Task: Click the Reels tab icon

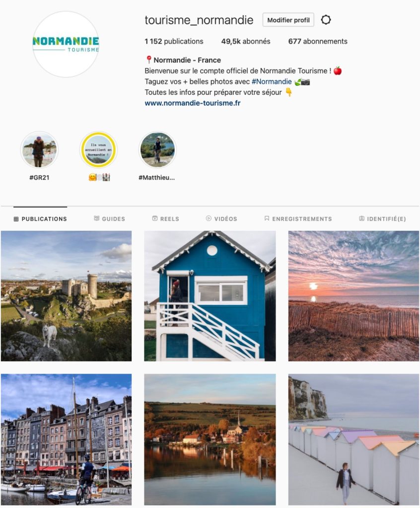Action: click(155, 218)
